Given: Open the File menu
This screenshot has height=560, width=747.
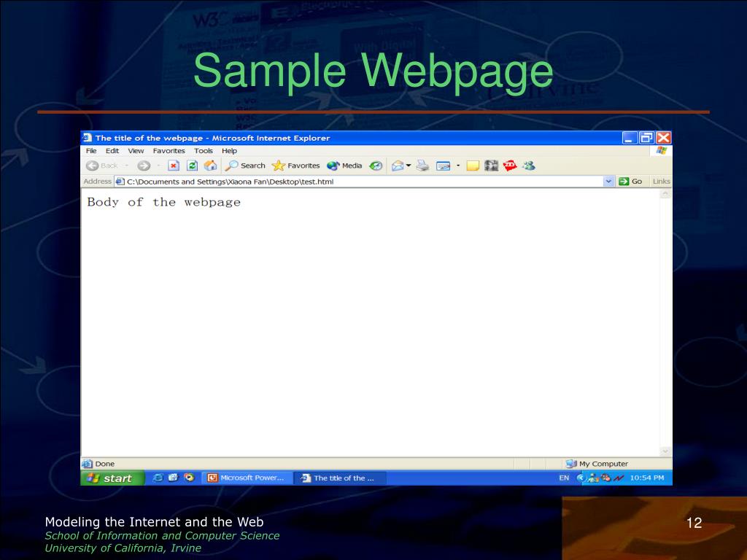Looking at the screenshot, I should (x=91, y=151).
